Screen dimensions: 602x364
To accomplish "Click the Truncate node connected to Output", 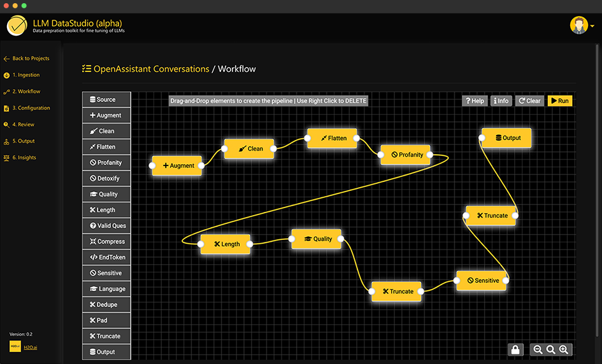I will [x=491, y=216].
